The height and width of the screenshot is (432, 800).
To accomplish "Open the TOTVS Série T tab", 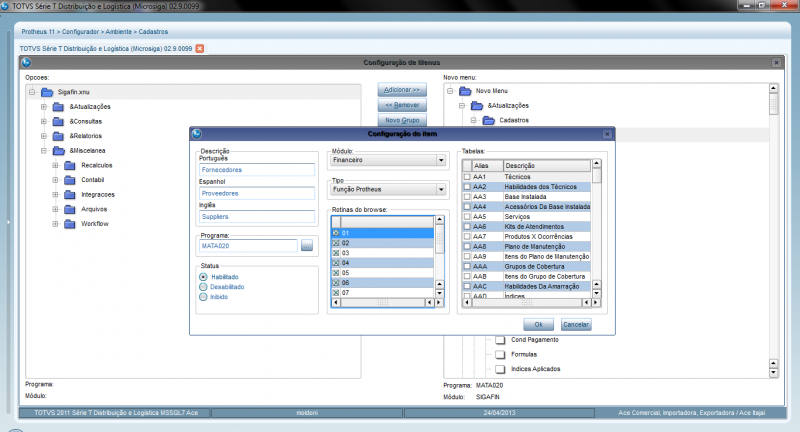I will coord(106,48).
